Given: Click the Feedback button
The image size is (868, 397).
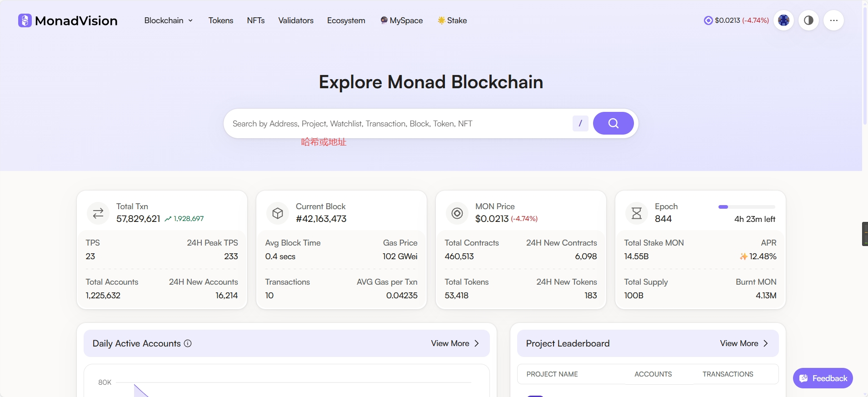Looking at the screenshot, I should click(x=823, y=378).
